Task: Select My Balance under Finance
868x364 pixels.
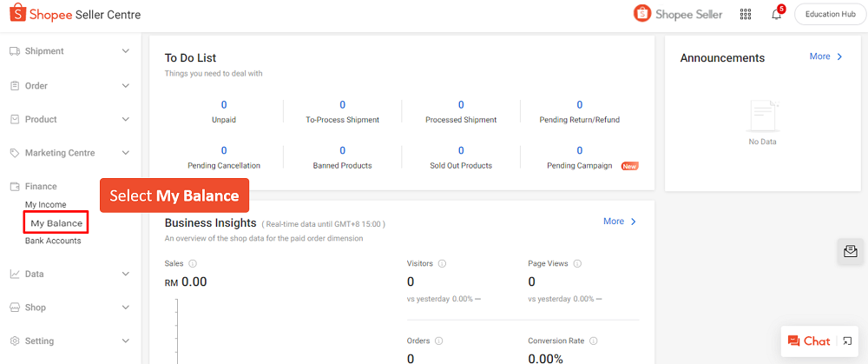Action: pyautogui.click(x=56, y=223)
